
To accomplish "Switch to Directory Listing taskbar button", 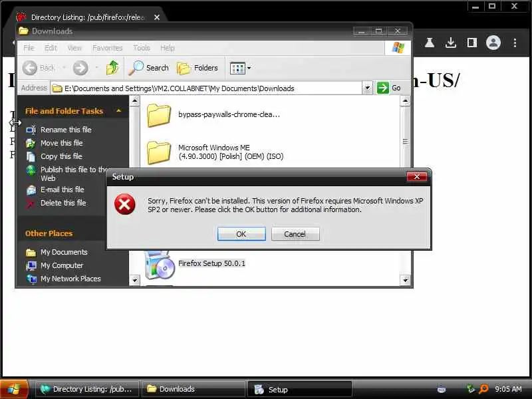I will (87, 389).
